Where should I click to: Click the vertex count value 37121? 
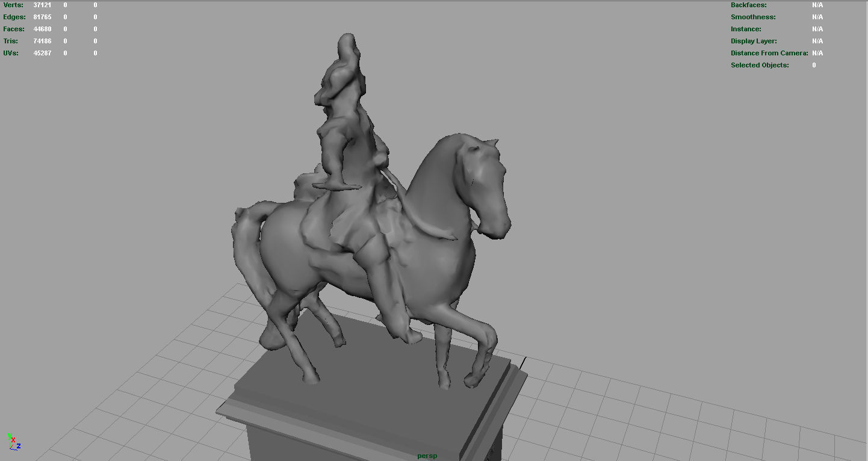pyautogui.click(x=42, y=5)
